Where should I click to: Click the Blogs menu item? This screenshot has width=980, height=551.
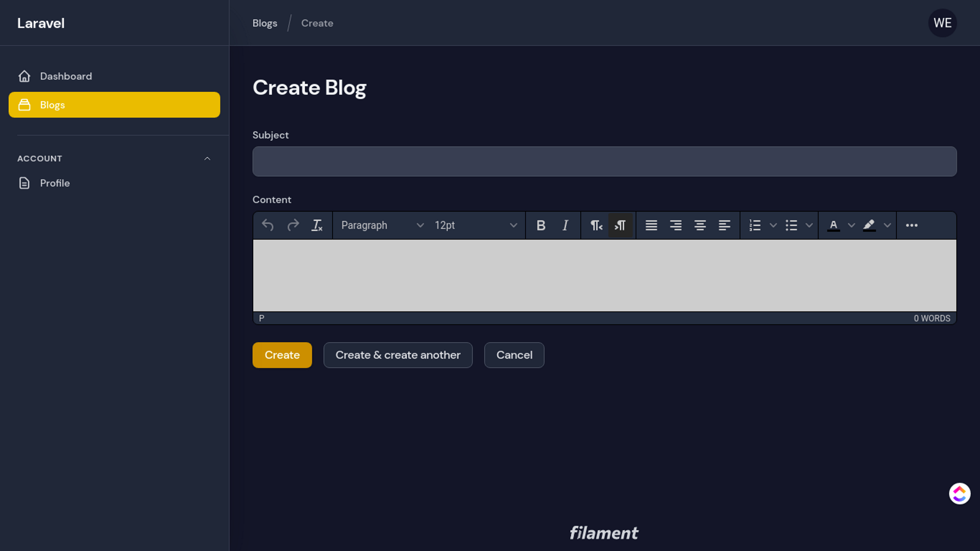pyautogui.click(x=114, y=105)
